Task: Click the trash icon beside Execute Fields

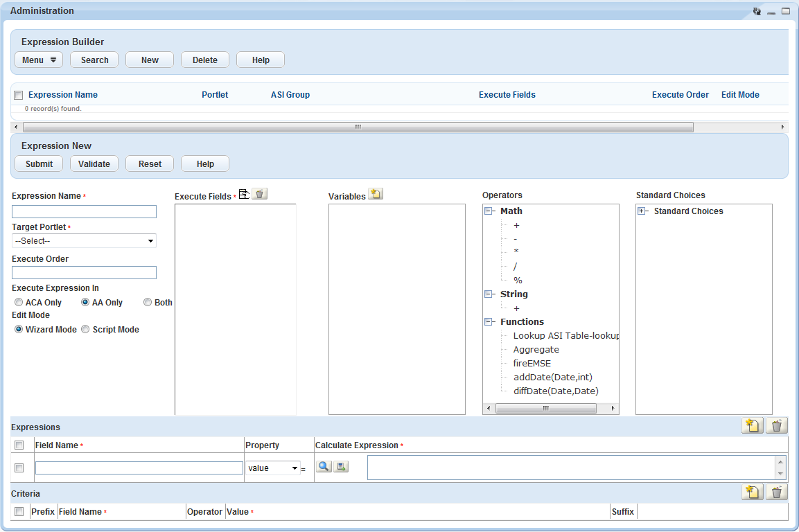Action: click(x=259, y=195)
